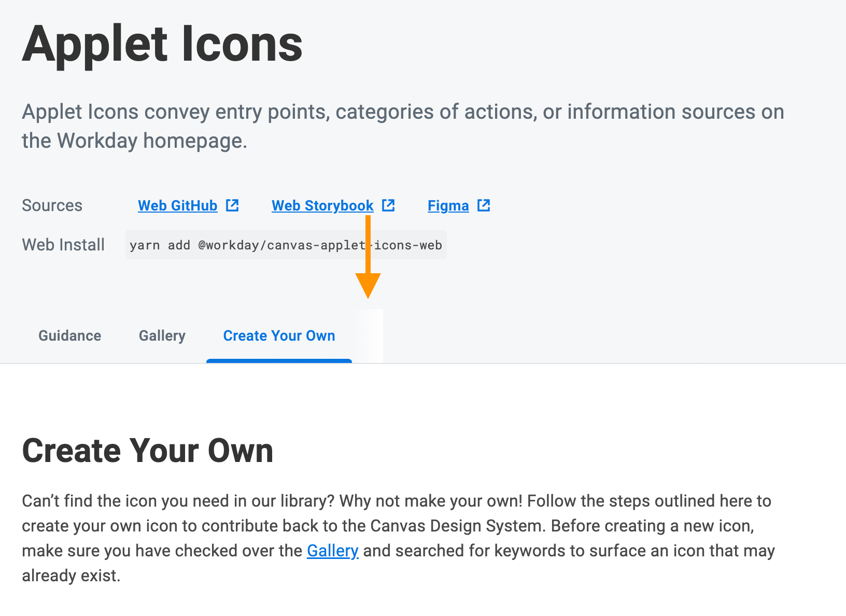The image size is (846, 616).
Task: Open the Web GitHub source link
Action: pyautogui.click(x=177, y=206)
